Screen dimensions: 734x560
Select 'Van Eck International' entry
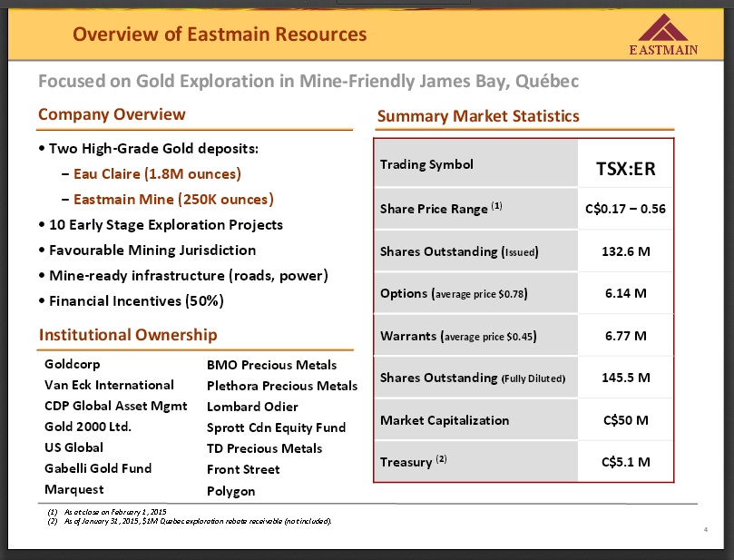pyautogui.click(x=109, y=385)
